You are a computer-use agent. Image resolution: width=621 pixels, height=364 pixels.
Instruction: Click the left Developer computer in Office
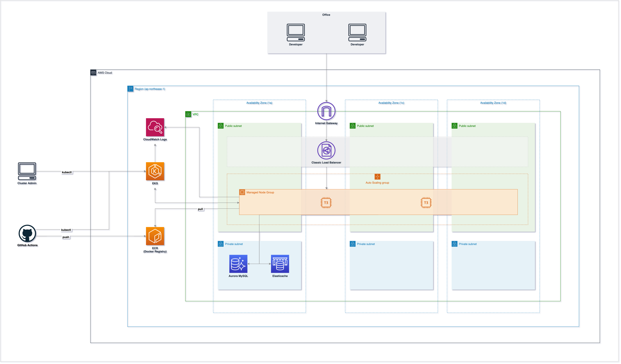(296, 33)
